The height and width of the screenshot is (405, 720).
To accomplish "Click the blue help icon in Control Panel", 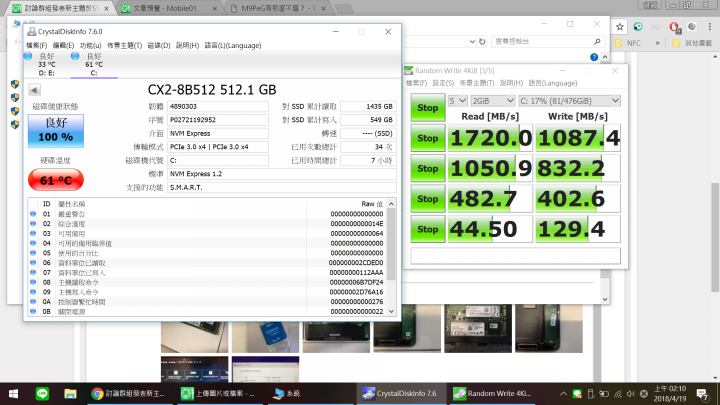I will (594, 57).
